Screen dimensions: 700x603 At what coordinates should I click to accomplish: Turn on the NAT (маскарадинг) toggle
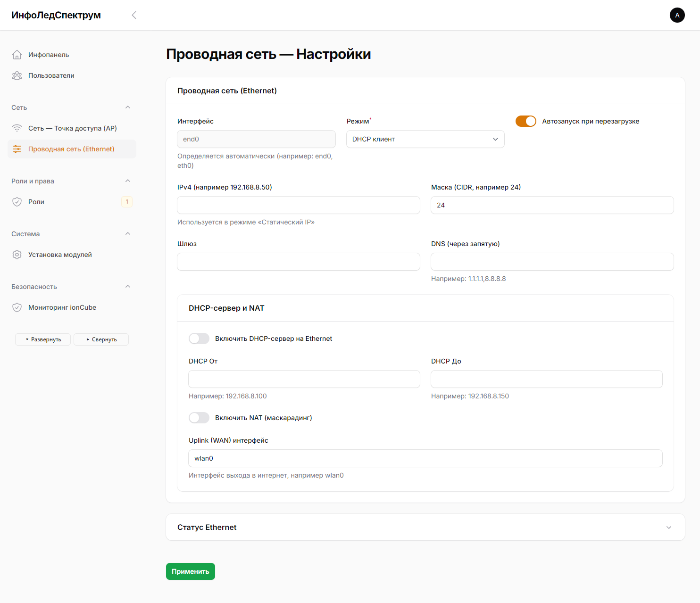click(x=199, y=418)
